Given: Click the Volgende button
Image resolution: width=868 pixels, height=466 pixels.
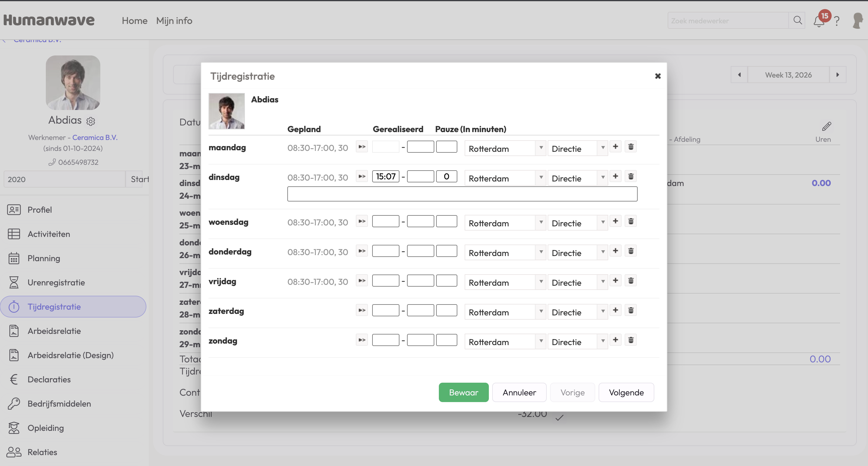Looking at the screenshot, I should (x=626, y=393).
